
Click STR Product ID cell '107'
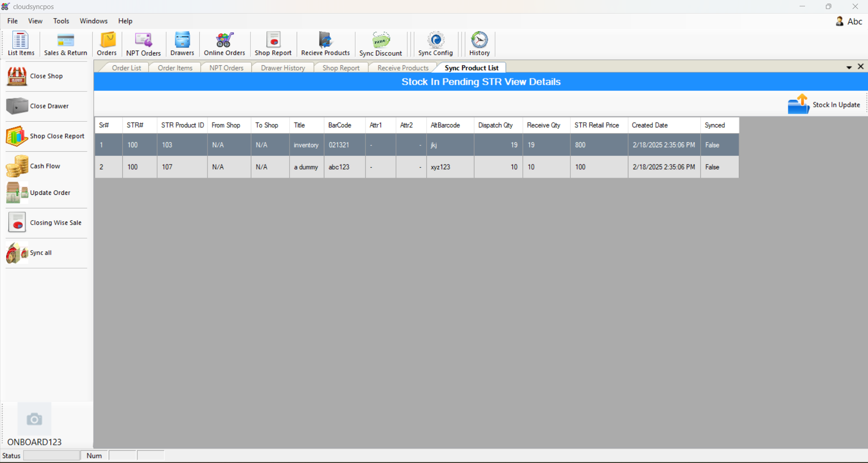[182, 167]
